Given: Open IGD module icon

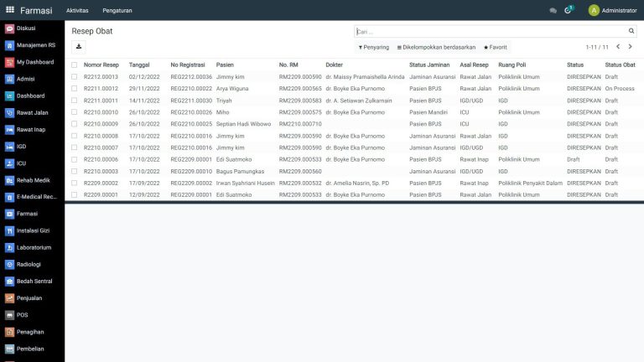Looking at the screenshot, I should (x=9, y=147).
